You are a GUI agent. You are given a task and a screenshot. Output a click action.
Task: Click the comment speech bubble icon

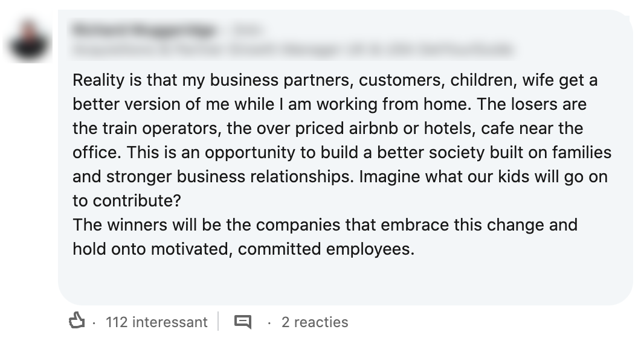(x=242, y=322)
